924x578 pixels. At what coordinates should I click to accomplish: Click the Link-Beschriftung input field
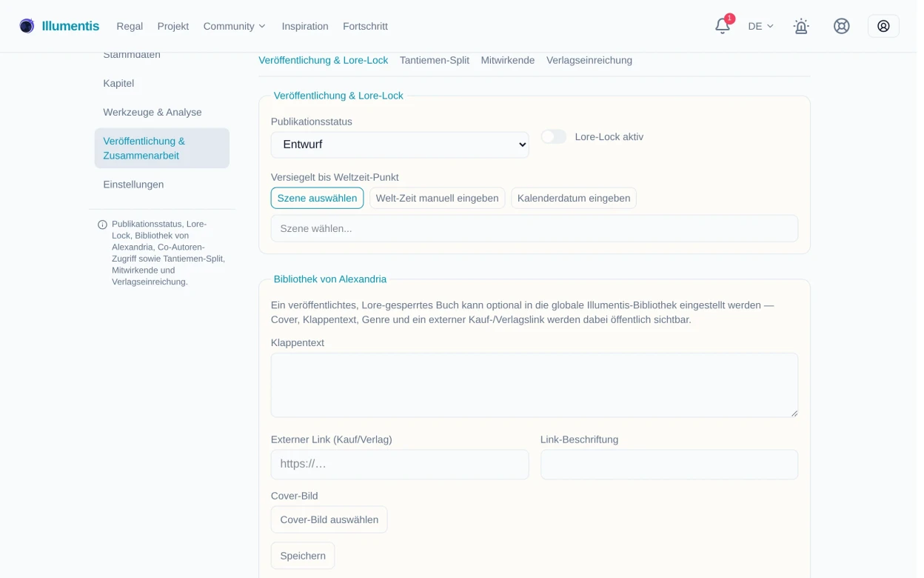click(x=669, y=464)
